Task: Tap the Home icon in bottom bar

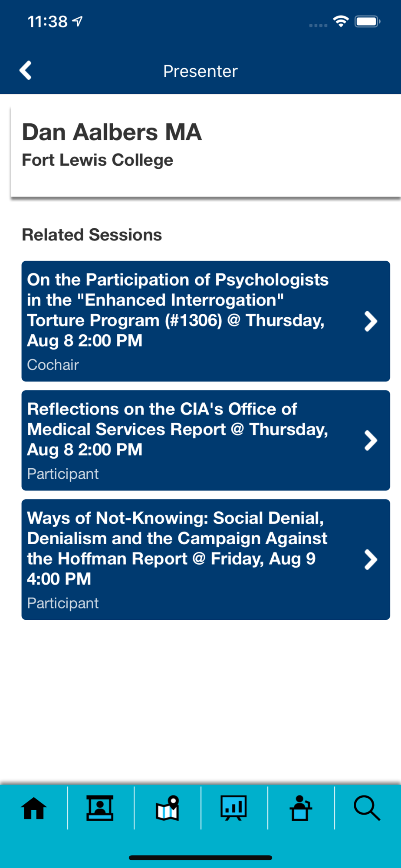Action: click(34, 808)
